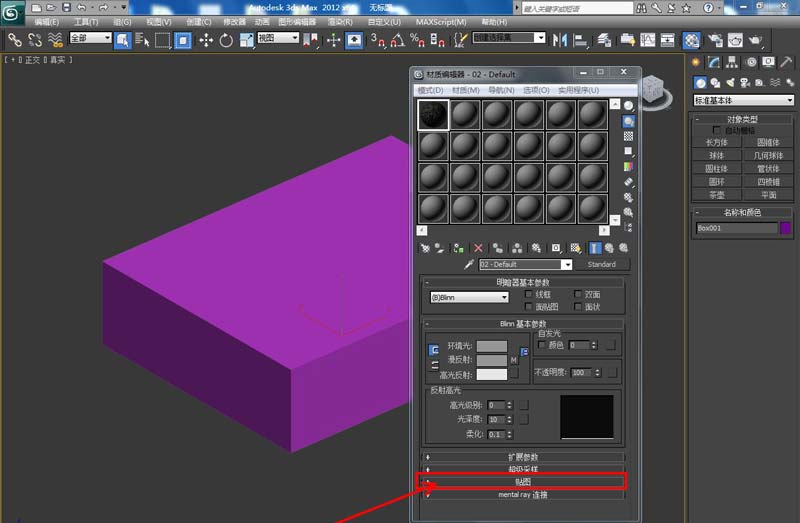Toggle the sample sphere backlight icon
The height and width of the screenshot is (523, 800).
click(x=628, y=121)
